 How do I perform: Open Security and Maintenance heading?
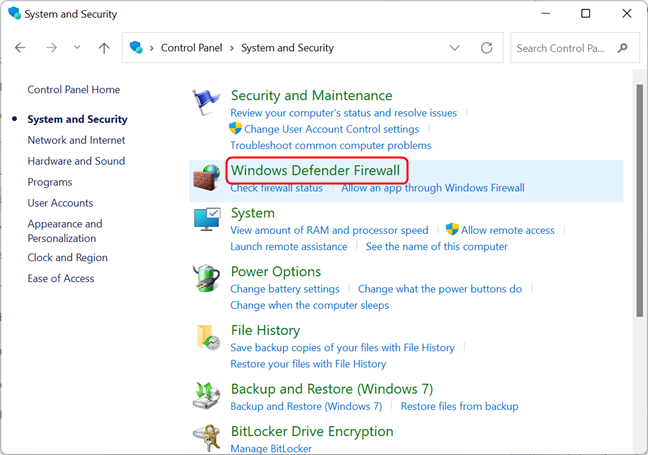pos(311,95)
